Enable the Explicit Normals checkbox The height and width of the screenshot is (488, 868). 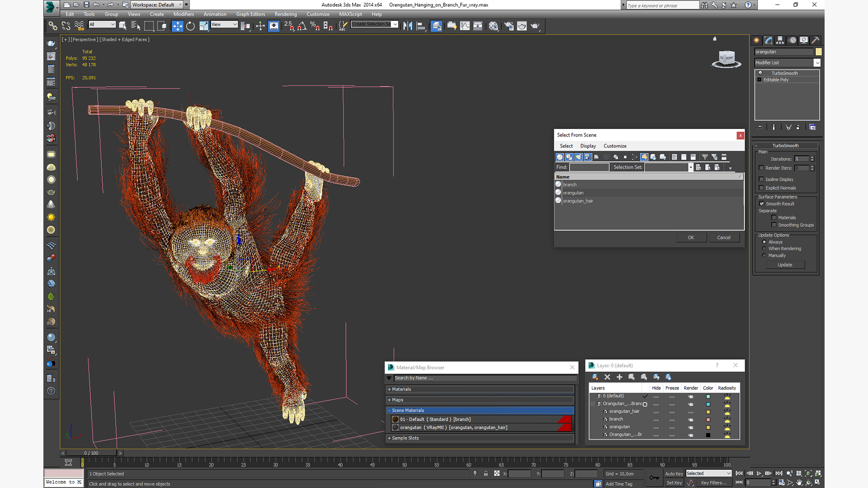(761, 188)
